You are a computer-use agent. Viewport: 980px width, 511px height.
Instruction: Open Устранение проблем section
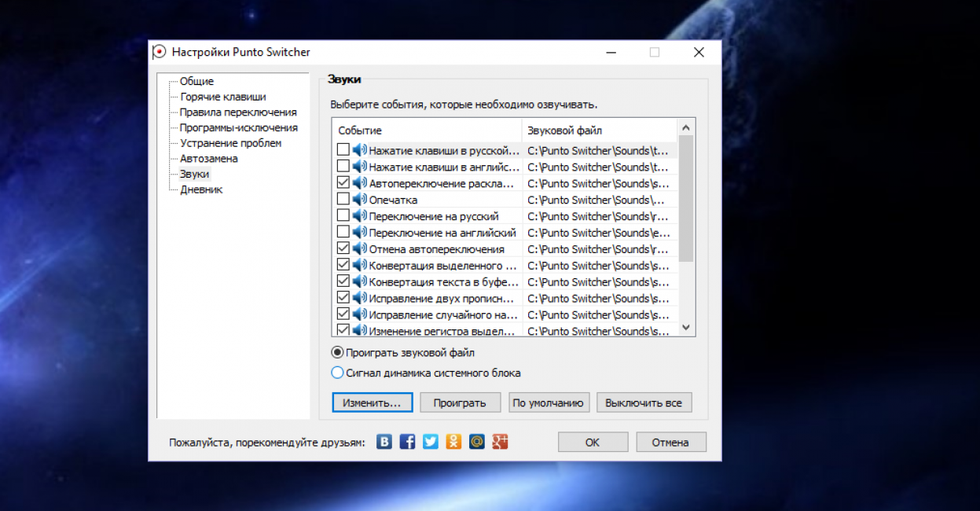pos(230,143)
